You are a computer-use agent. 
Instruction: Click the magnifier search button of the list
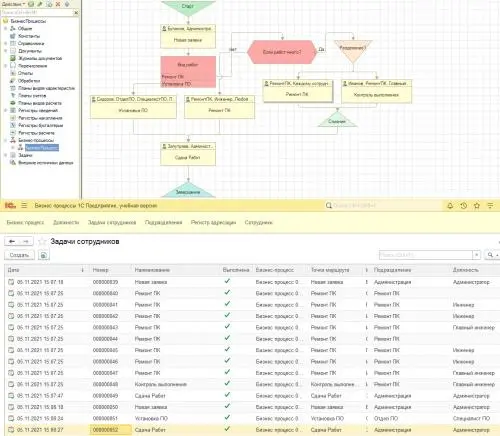(x=492, y=255)
